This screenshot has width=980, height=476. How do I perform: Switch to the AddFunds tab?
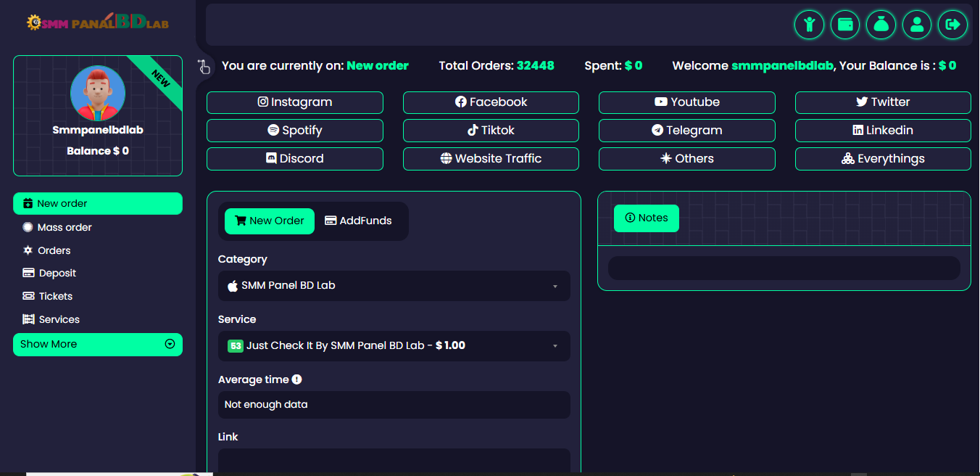[x=358, y=221]
